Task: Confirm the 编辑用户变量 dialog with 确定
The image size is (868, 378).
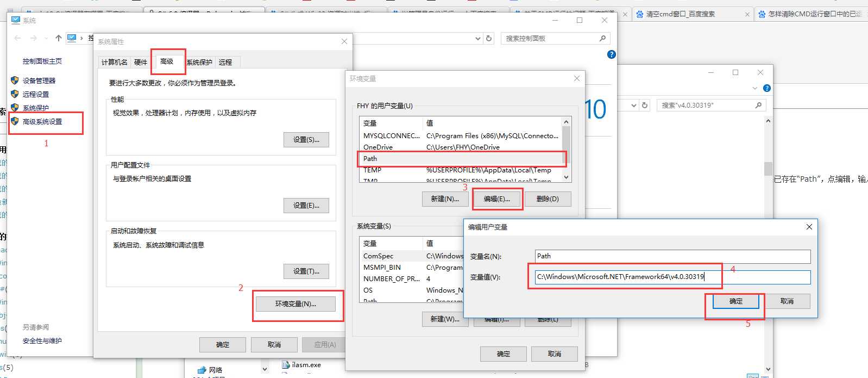Action: [736, 301]
